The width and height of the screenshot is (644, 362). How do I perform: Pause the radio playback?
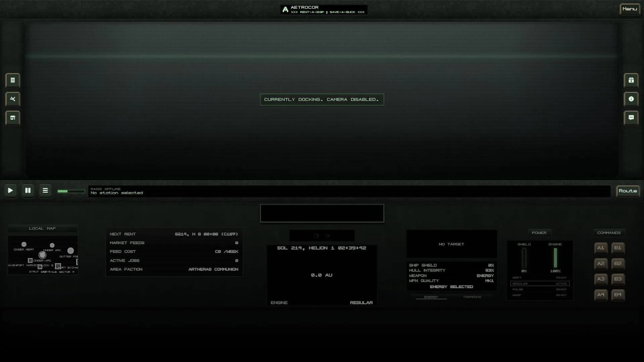pos(28,191)
